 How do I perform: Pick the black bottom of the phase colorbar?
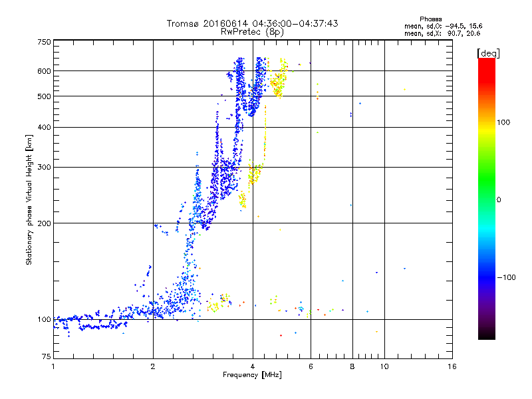click(x=487, y=336)
